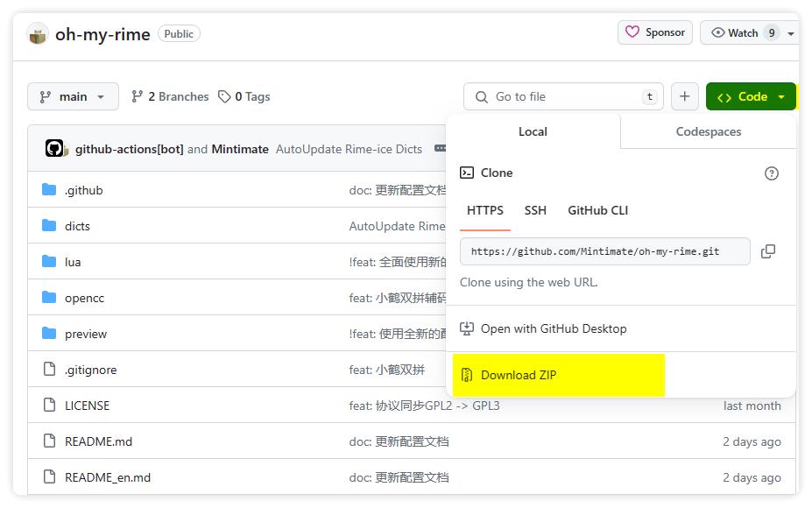Open the main branch dropdown
This screenshot has height=508, width=812.
click(73, 96)
